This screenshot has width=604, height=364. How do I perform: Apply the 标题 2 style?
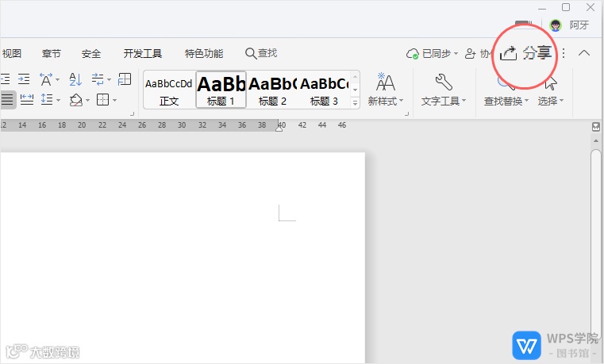pyautogui.click(x=272, y=90)
